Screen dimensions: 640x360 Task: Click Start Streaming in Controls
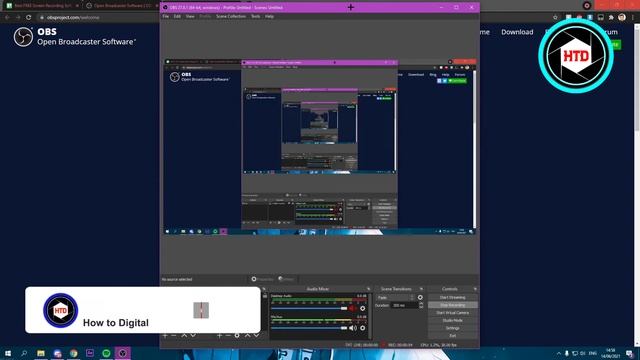[x=453, y=297]
